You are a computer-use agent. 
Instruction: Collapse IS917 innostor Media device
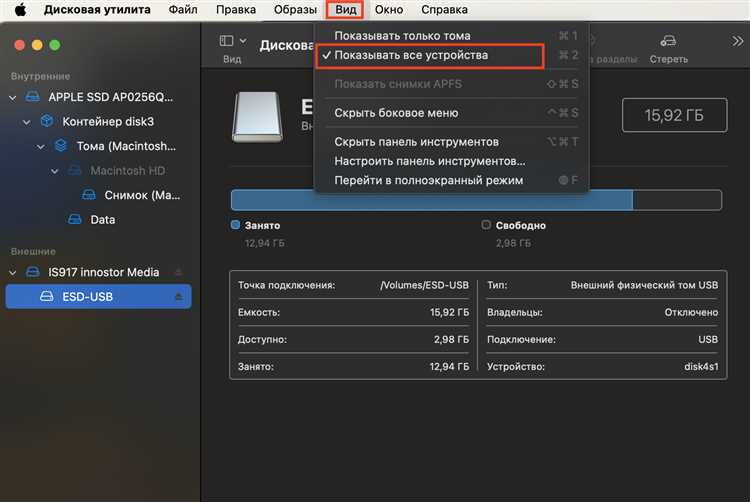pyautogui.click(x=12, y=273)
